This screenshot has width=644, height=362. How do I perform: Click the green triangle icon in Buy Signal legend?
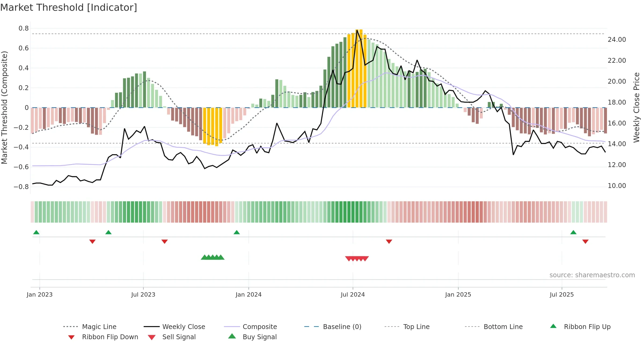(x=232, y=336)
